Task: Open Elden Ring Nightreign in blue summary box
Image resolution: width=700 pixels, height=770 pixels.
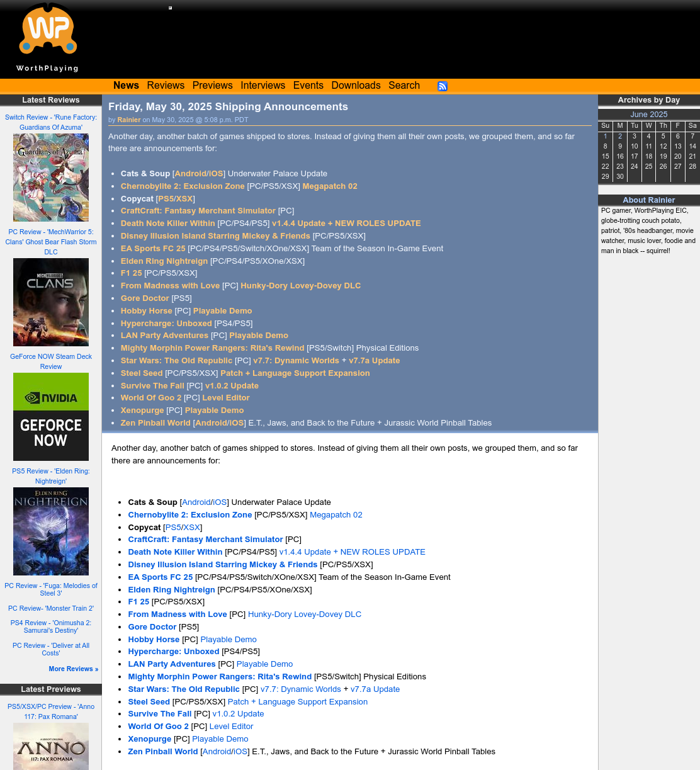Action: pos(164,261)
